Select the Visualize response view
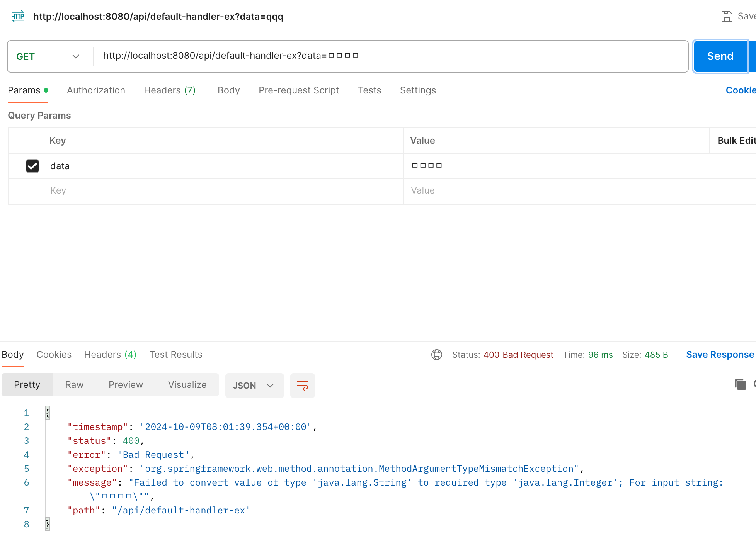Screen dimensions: 756x547 pos(187,385)
